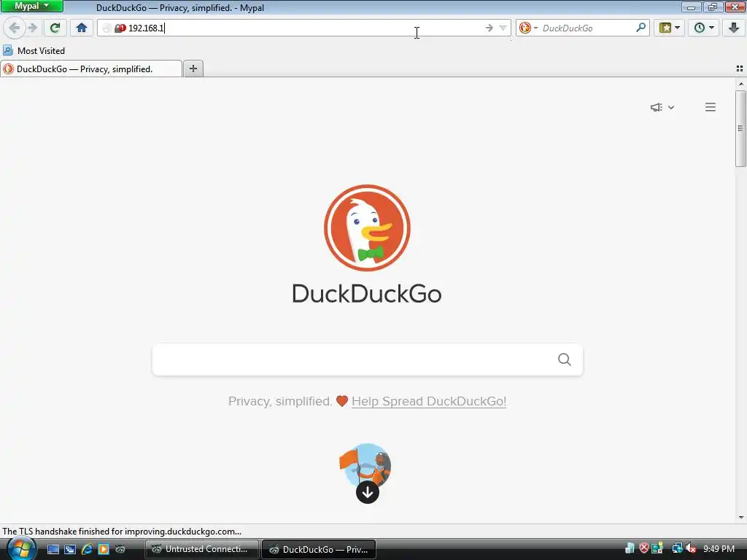Focus the address bar showing 192.168.1
The width and height of the screenshot is (747, 560).
tap(305, 28)
